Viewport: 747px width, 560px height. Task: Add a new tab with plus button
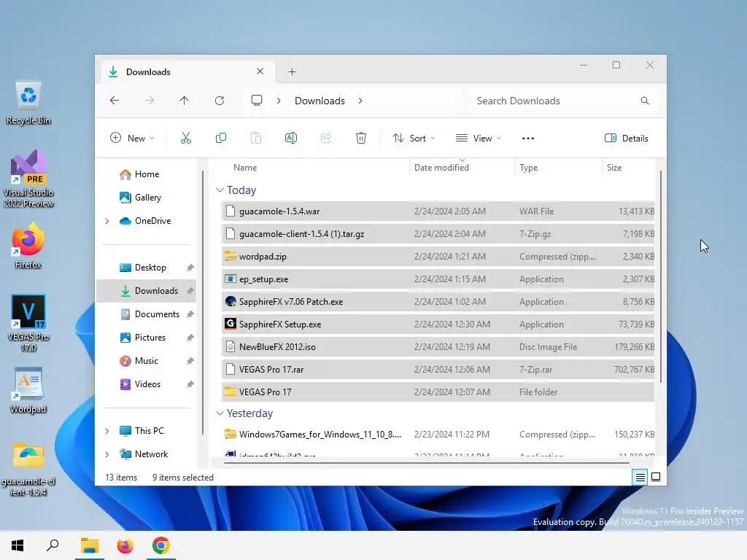(x=292, y=72)
